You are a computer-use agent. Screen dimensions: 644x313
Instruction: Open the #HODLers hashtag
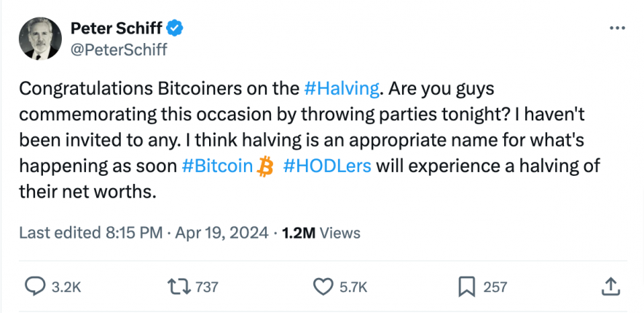coord(327,166)
